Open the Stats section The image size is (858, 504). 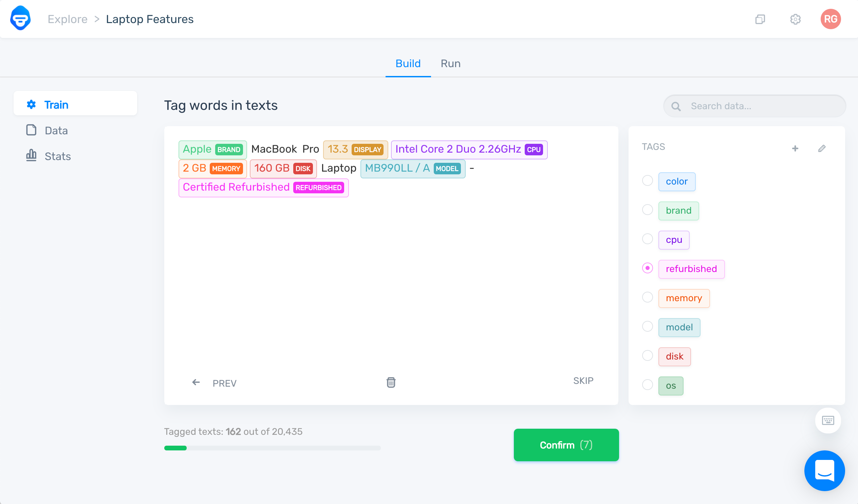pyautogui.click(x=57, y=156)
